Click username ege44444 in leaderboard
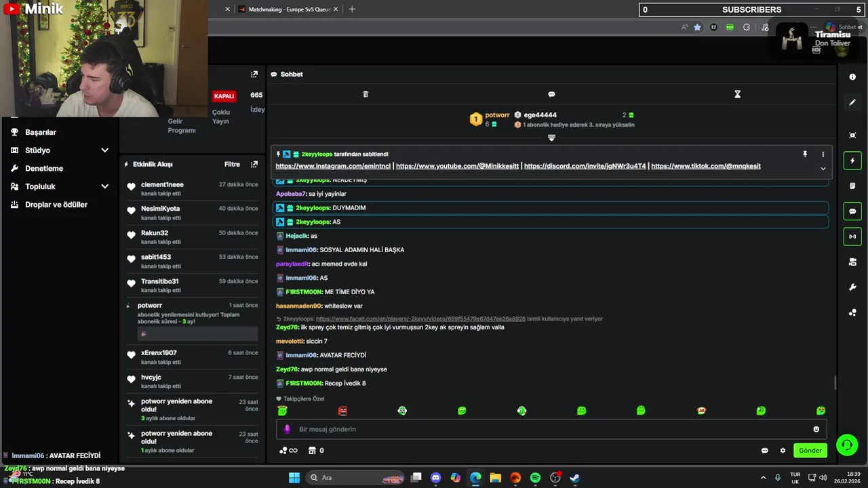The image size is (868, 488). click(x=540, y=115)
